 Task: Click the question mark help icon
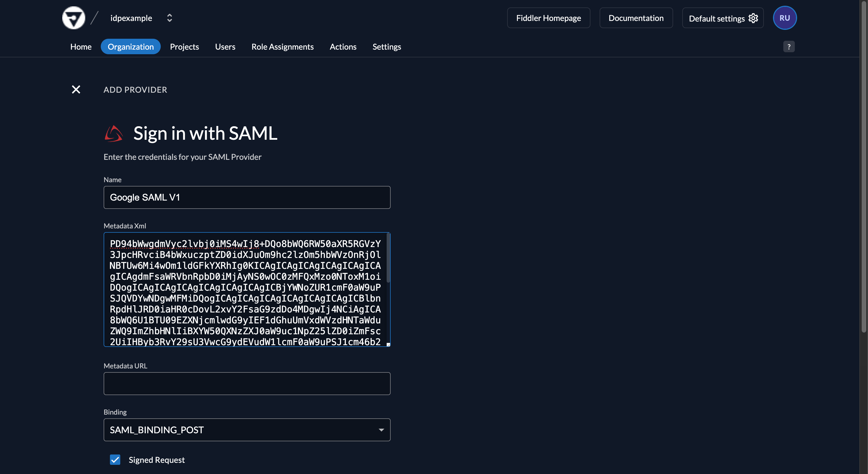[x=788, y=46]
